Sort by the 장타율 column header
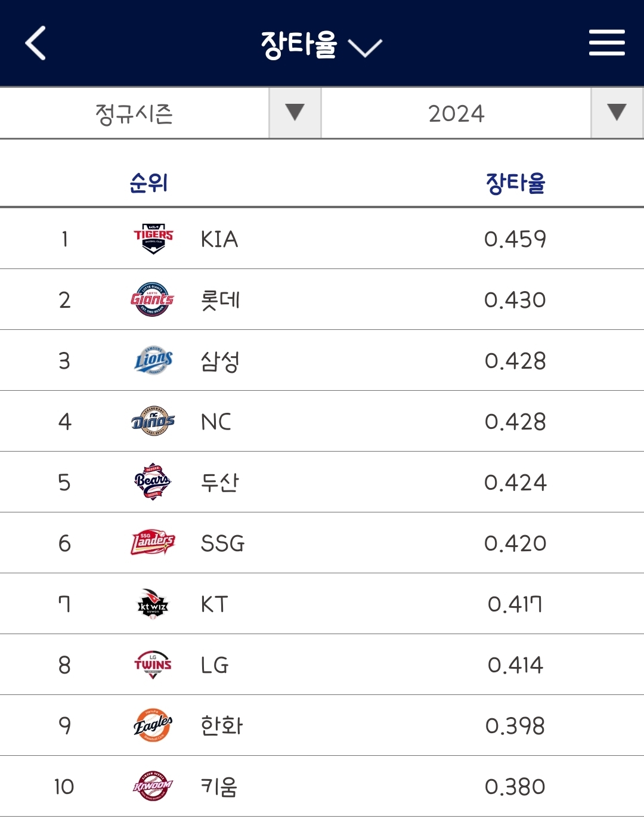This screenshot has height=831, width=644. (x=515, y=183)
